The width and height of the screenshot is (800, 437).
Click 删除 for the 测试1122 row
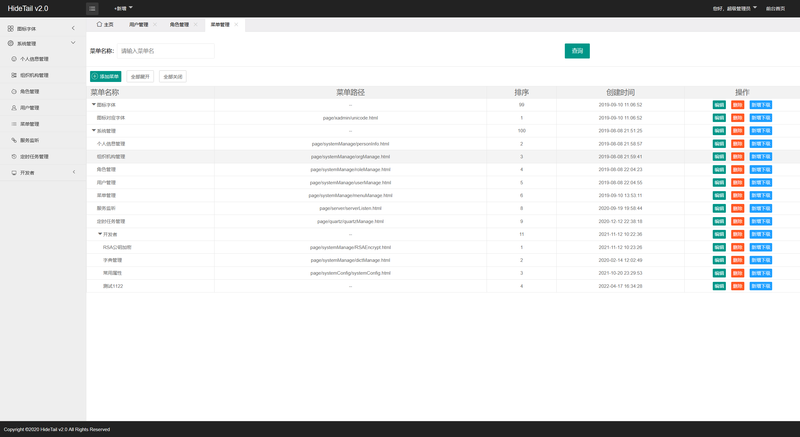(x=738, y=286)
